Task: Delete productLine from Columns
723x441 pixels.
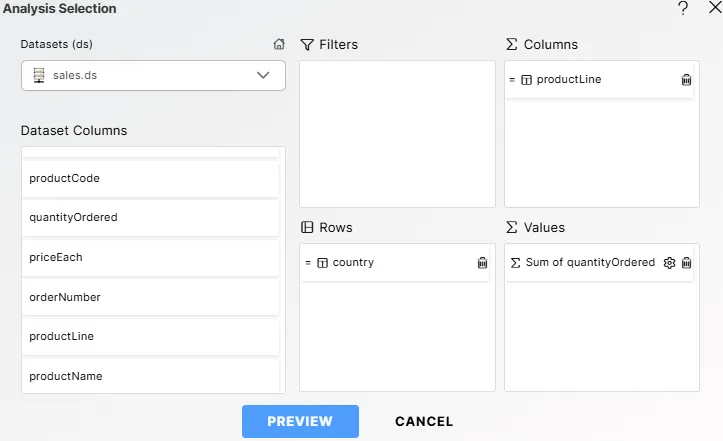Action: [x=686, y=80]
